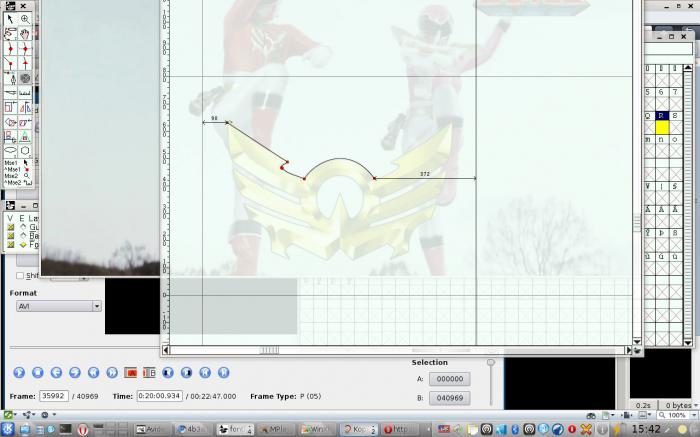Click font view scrollbar up arrow

[688, 68]
